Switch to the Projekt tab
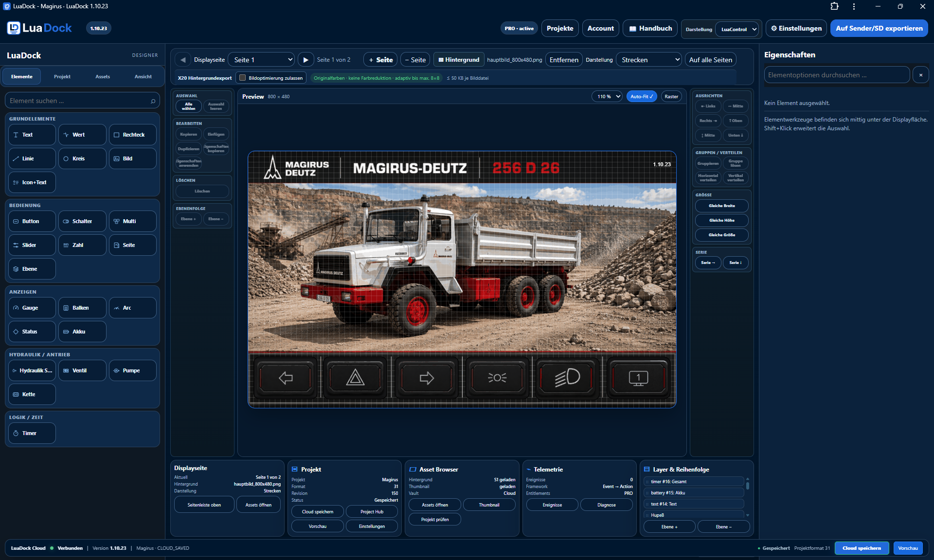934x560 pixels. (62, 76)
